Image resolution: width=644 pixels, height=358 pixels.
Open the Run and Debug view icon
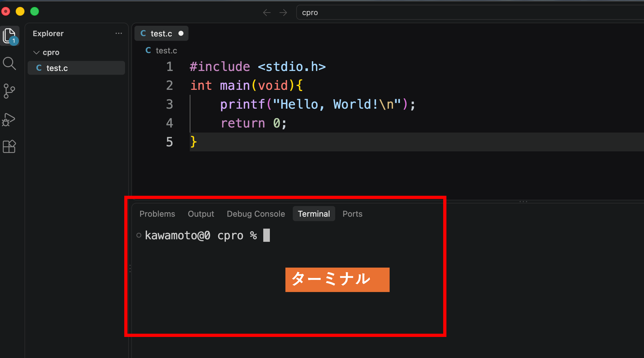tap(9, 120)
